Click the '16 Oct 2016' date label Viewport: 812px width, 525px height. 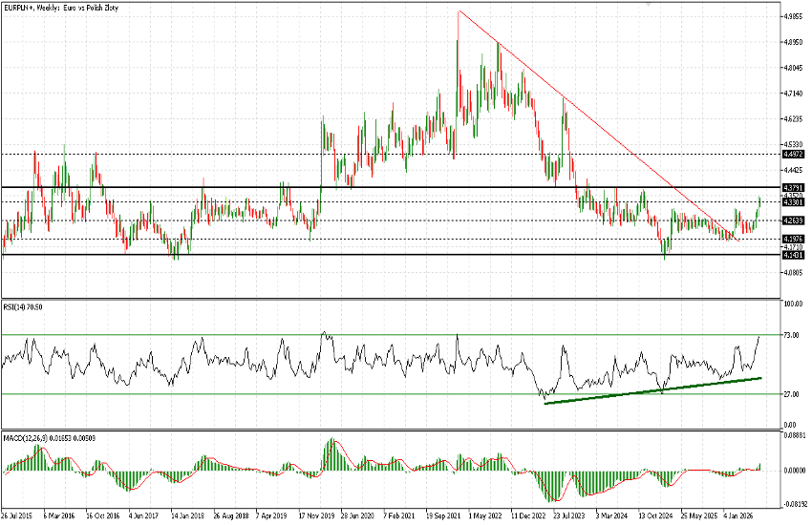(x=102, y=516)
